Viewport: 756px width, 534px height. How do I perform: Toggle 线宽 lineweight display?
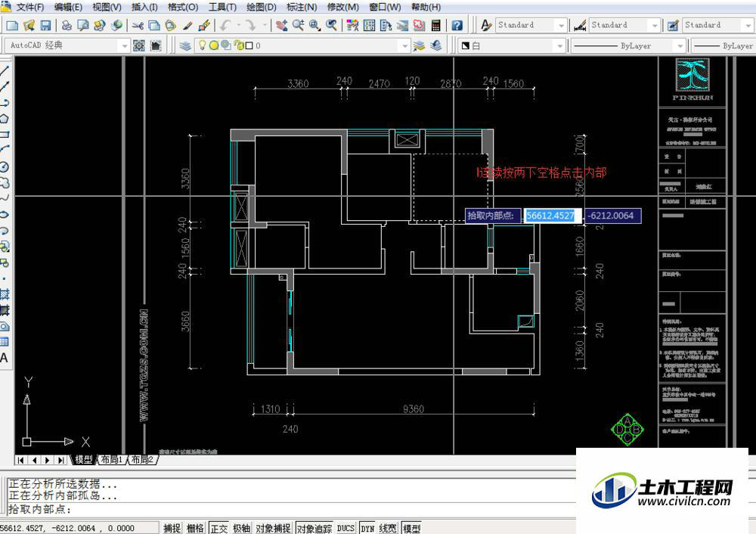(388, 528)
